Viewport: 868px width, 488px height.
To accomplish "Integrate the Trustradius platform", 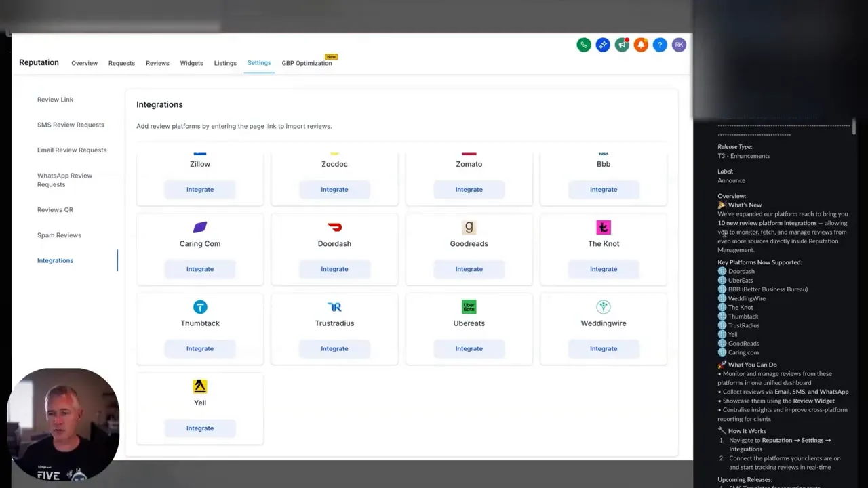I will 334,348.
